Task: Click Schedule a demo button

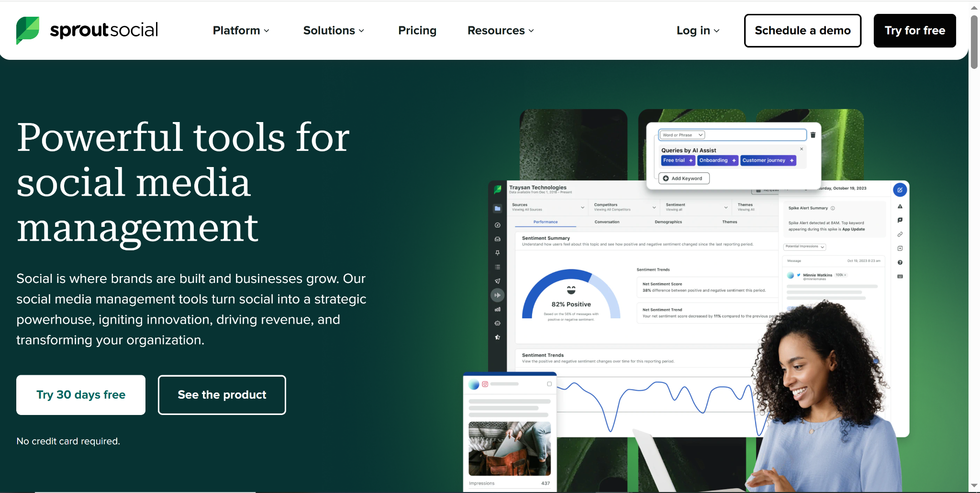Action: pos(802,31)
